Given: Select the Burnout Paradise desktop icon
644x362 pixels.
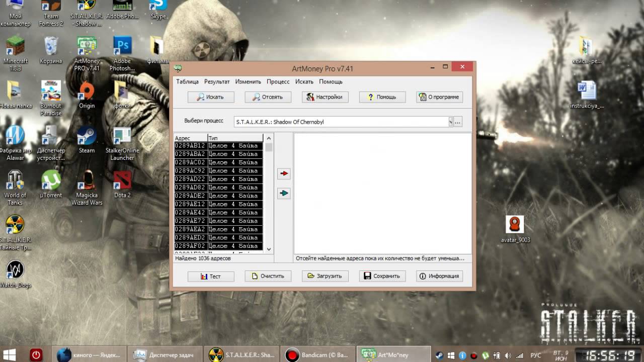Looking at the screenshot, I should click(51, 99).
